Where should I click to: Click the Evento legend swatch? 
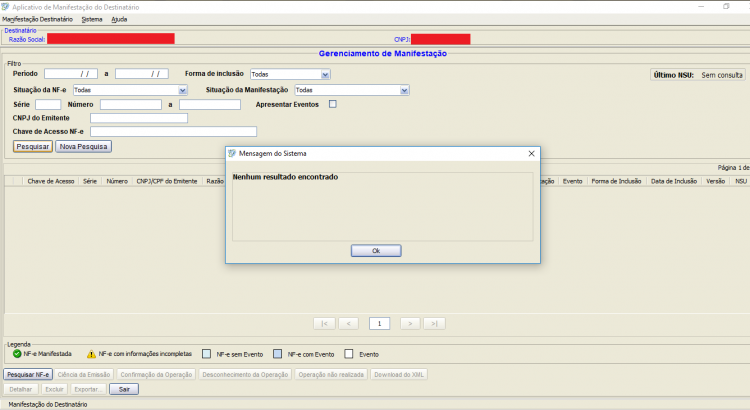[x=349, y=354]
